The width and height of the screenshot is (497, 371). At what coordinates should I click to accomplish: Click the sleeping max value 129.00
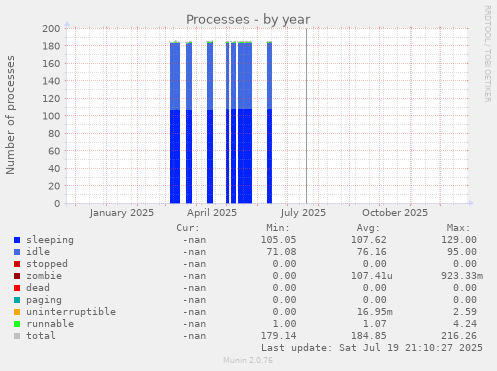click(x=459, y=240)
